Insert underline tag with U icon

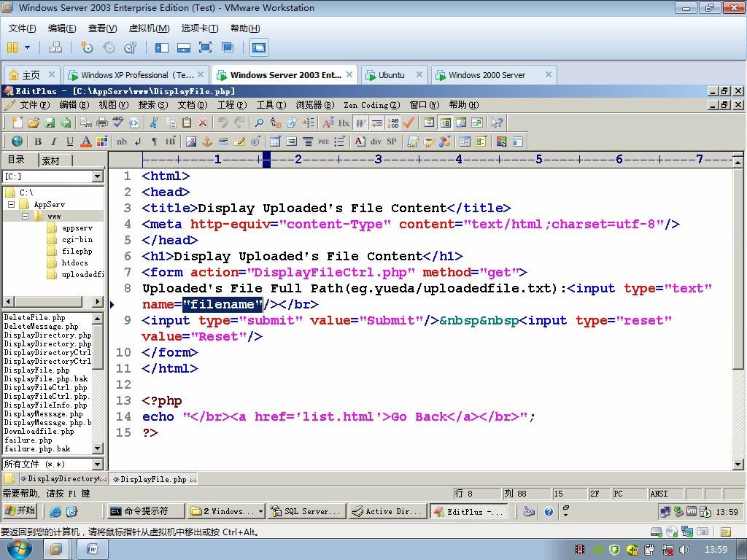tap(70, 141)
